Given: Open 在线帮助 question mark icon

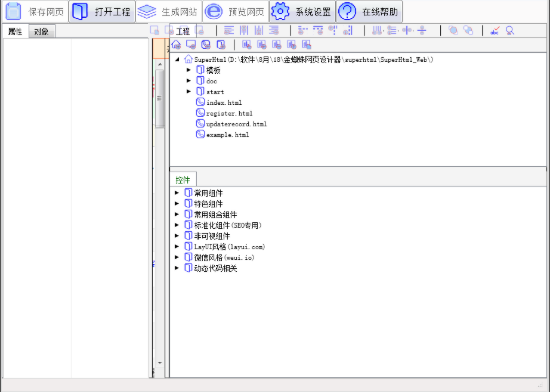Looking at the screenshot, I should (347, 12).
